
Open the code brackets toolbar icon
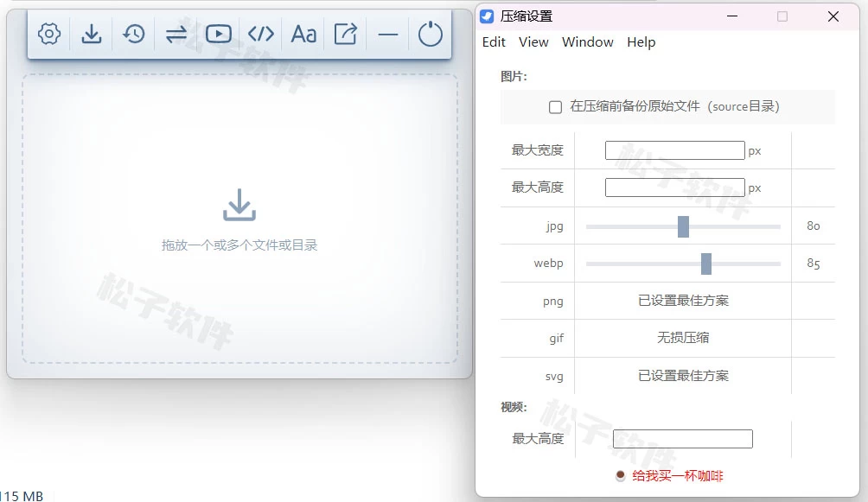pos(261,35)
